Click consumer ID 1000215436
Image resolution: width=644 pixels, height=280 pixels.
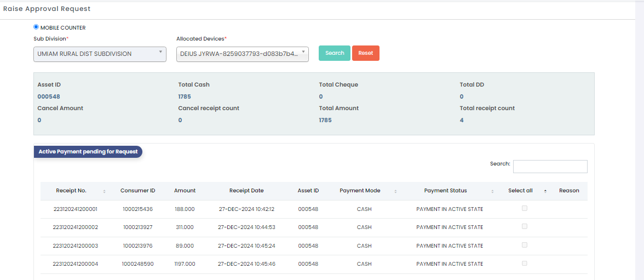[x=137, y=209]
